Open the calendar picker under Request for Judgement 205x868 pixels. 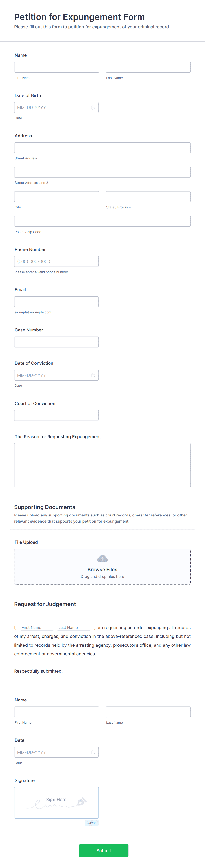point(93,752)
